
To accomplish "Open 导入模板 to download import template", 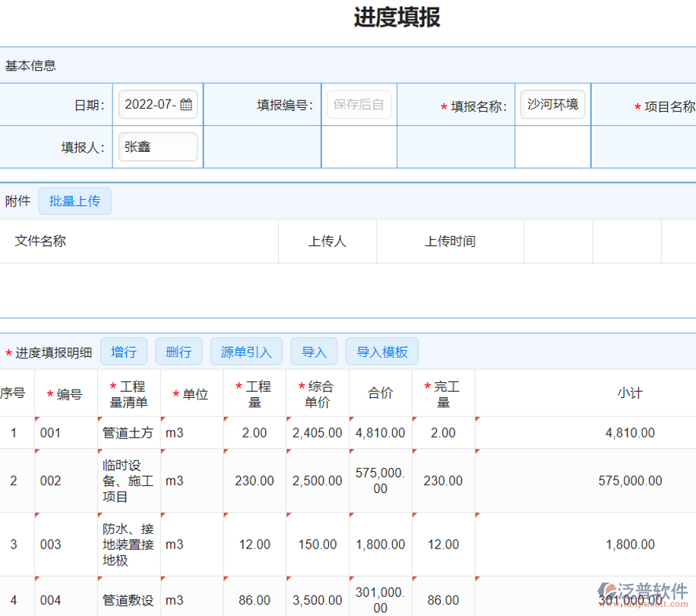I will coord(382,351).
